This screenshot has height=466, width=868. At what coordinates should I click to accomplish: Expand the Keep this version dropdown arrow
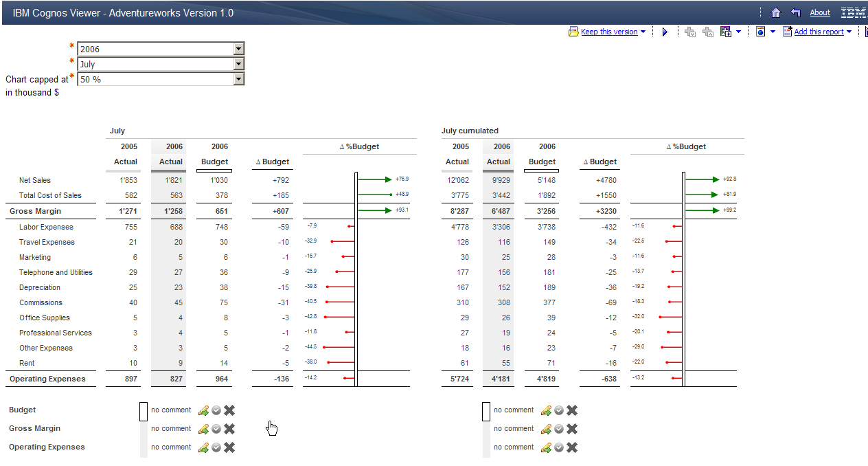click(641, 31)
